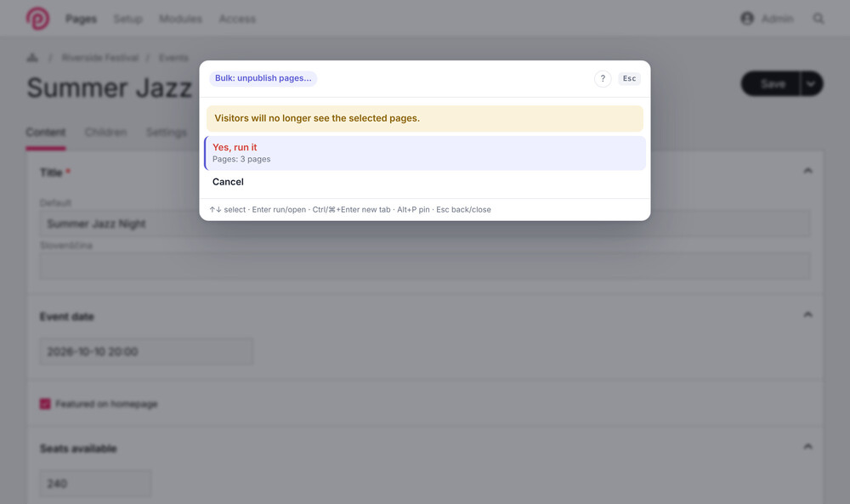The image size is (850, 504).
Task: Click the Slovenščina title input field
Action: pyautogui.click(x=425, y=266)
